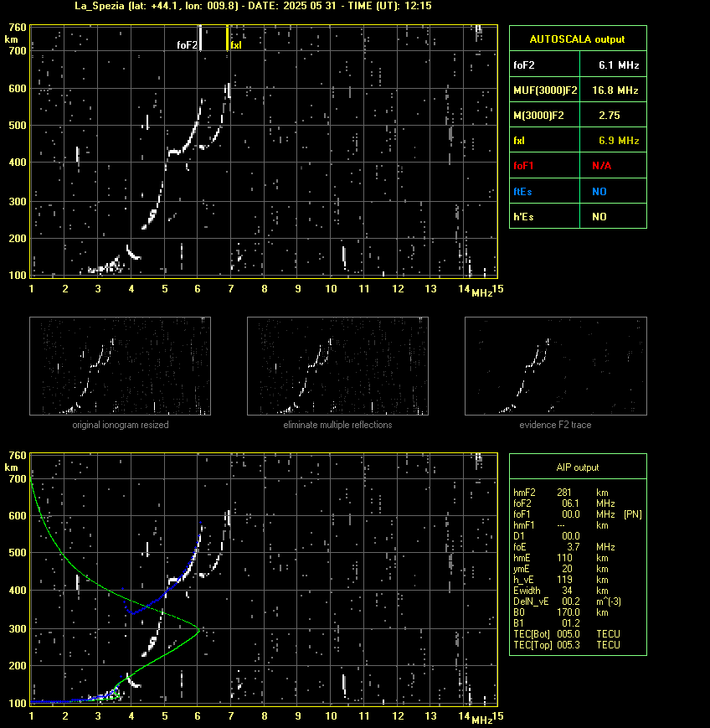Click the green profile peak in lower ionogram
Viewport: 710px width, 728px height.
click(198, 631)
